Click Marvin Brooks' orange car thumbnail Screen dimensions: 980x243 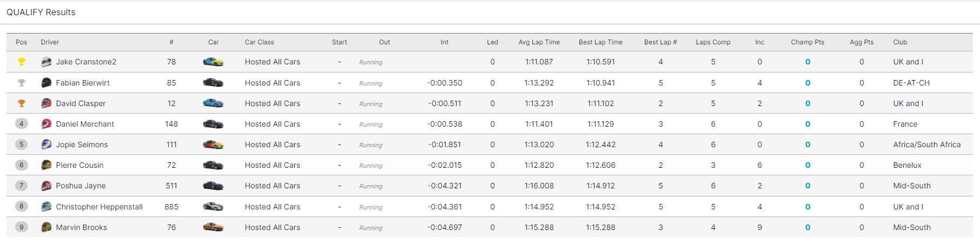pos(213,227)
